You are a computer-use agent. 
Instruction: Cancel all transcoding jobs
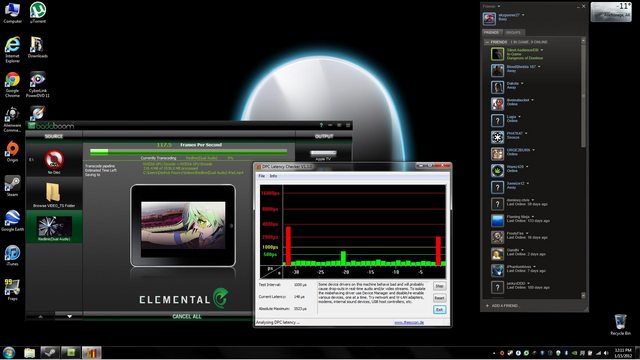click(187, 316)
